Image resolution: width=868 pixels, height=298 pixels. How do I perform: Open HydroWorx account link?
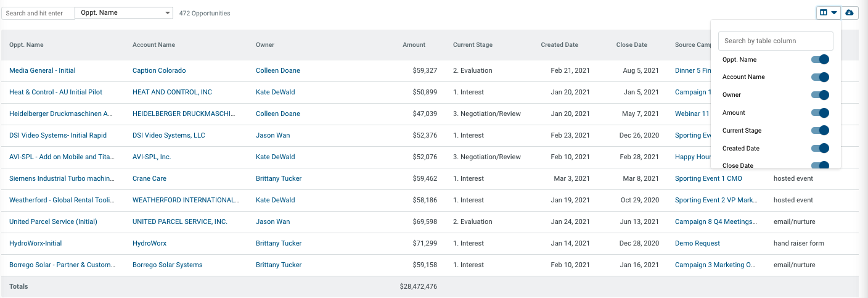pos(149,243)
